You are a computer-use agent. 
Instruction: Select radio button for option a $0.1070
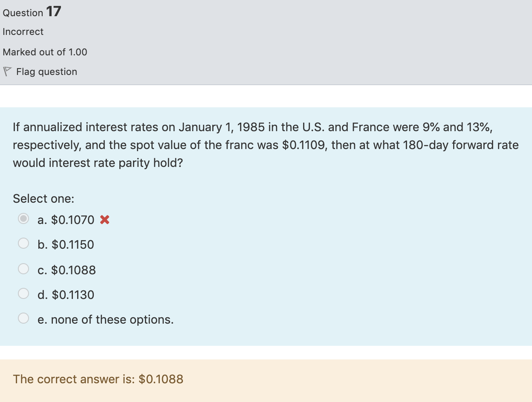(x=23, y=218)
